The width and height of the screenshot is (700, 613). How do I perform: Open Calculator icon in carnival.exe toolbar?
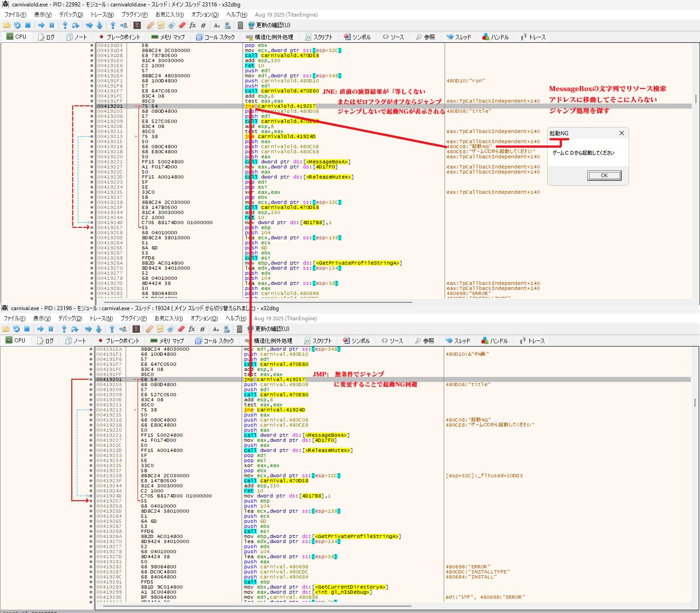pos(240,329)
